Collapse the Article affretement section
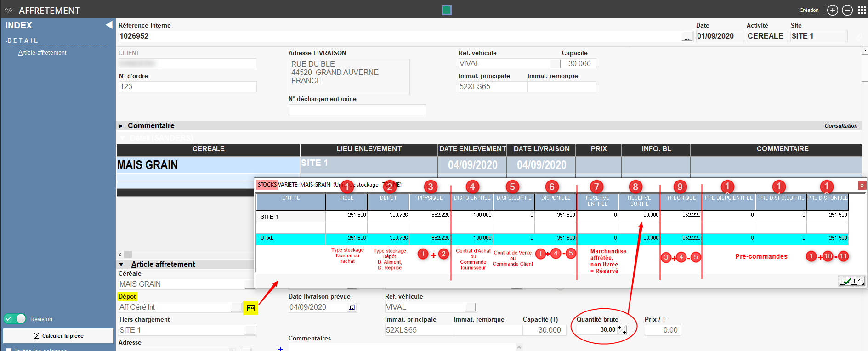The width and height of the screenshot is (868, 351). (121, 265)
